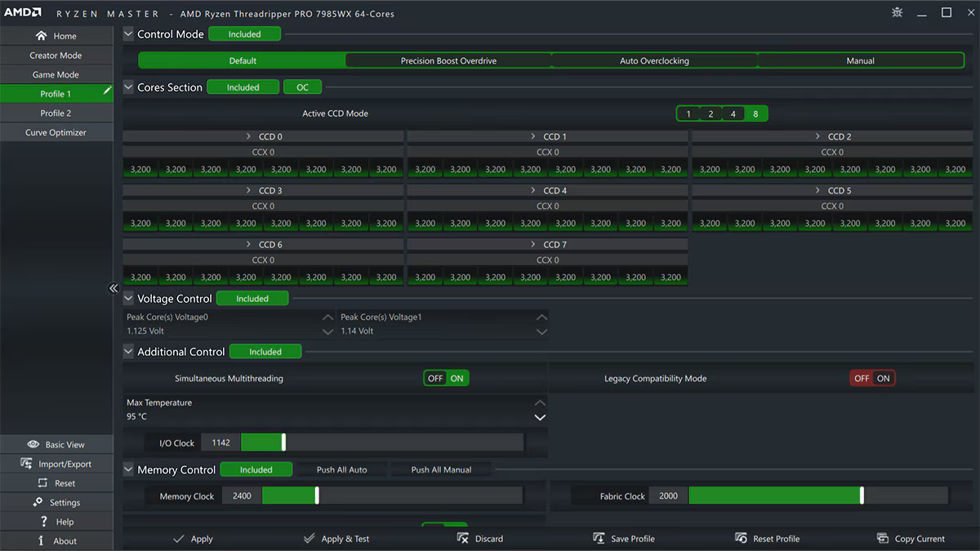Set Active CCD Mode to 8
Viewport: 980px width, 551px height.
755,114
